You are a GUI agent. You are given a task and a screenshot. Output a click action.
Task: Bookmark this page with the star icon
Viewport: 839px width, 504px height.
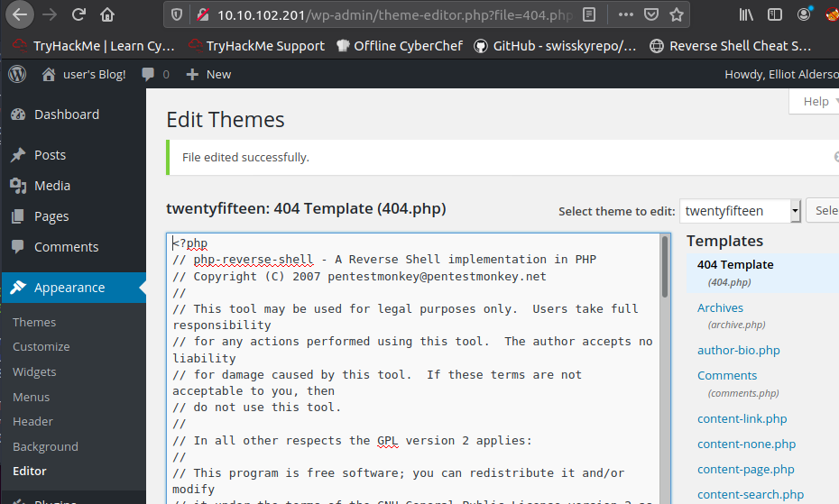pyautogui.click(x=677, y=14)
